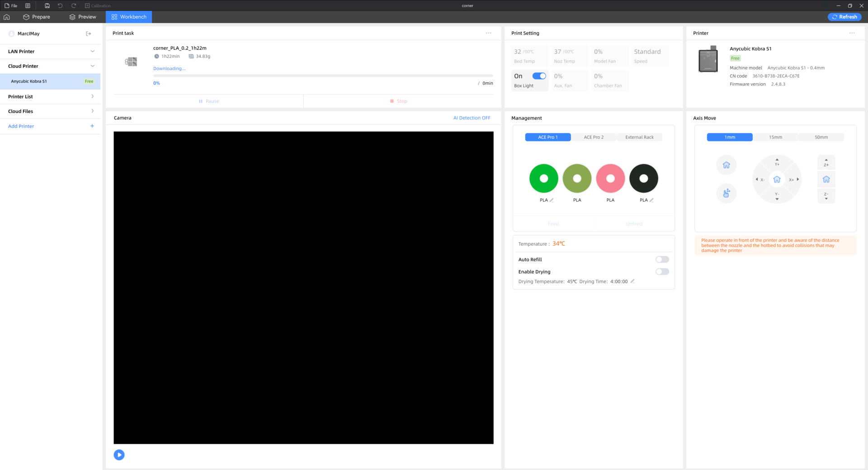This screenshot has height=470, width=868.
Task: Edit drying temperature and time settings
Action: point(632,281)
